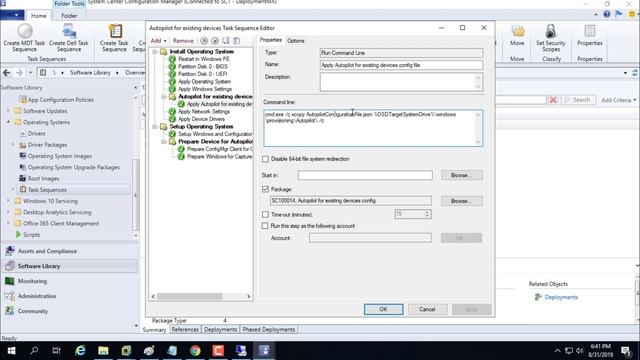Enable the Time-out (minutes) checkbox
This screenshot has height=360, width=640.
pos(265,215)
